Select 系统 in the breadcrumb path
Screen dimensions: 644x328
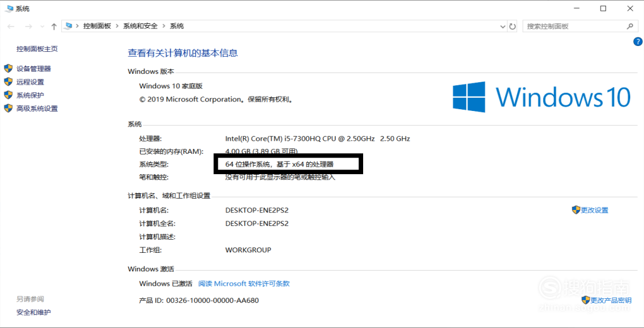pyautogui.click(x=177, y=26)
